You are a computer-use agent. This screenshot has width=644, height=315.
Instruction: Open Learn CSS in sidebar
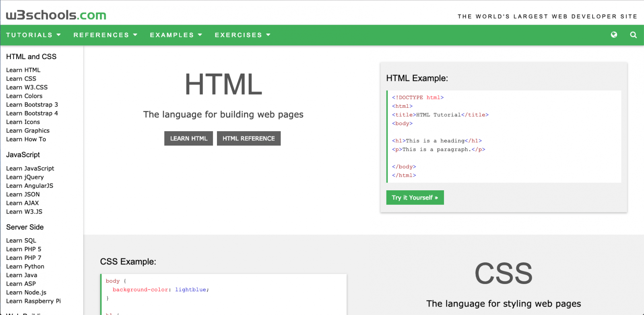21,79
